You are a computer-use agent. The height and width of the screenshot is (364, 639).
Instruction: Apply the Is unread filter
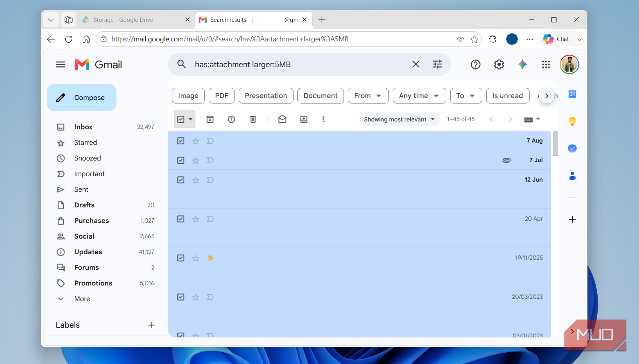(508, 96)
